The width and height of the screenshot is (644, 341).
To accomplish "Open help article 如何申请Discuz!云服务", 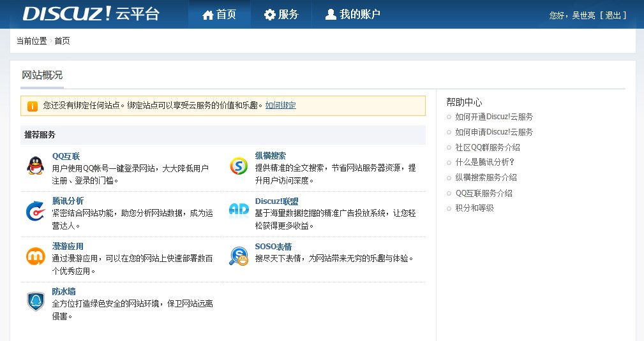I will [494, 132].
